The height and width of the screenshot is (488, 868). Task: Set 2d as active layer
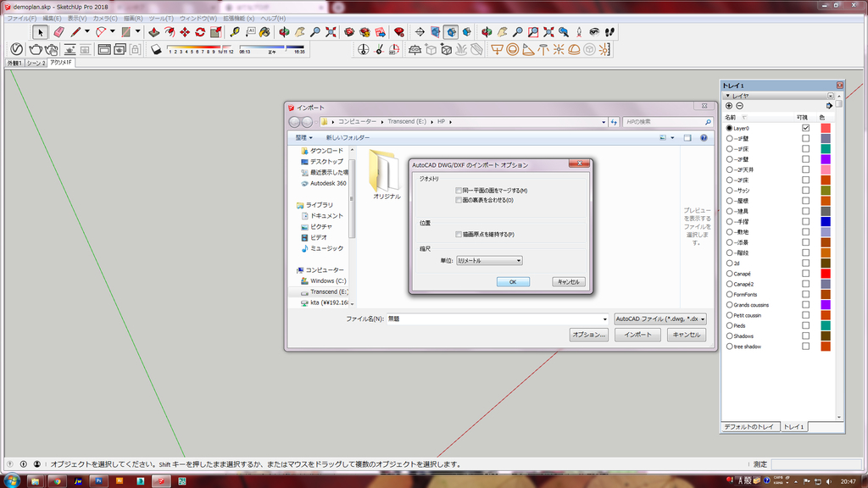730,263
